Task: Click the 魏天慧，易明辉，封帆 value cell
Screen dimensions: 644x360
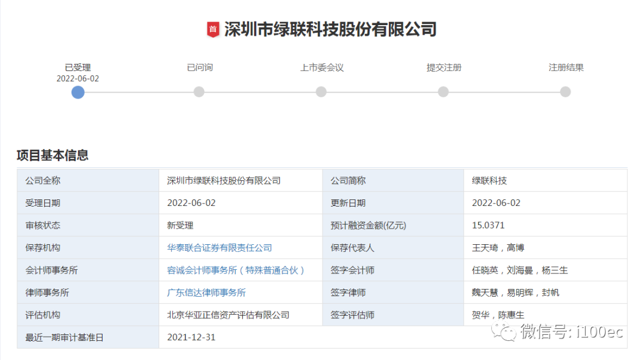Action: (546, 293)
